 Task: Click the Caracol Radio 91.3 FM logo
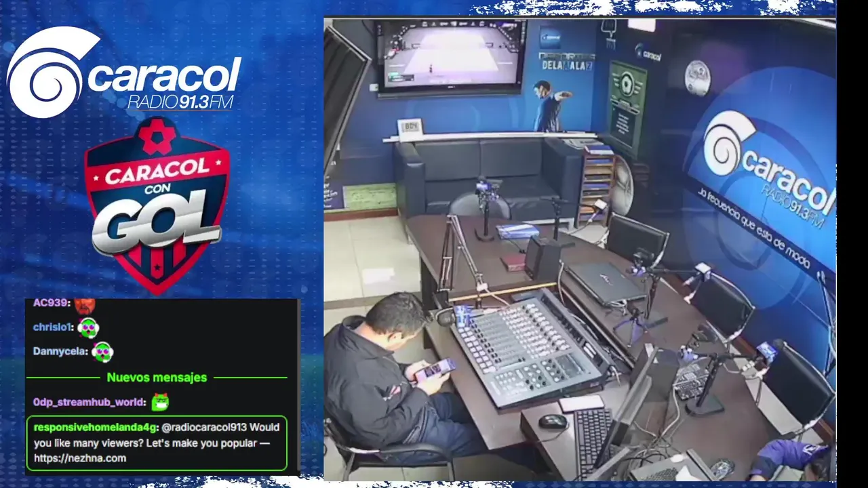[x=124, y=73]
